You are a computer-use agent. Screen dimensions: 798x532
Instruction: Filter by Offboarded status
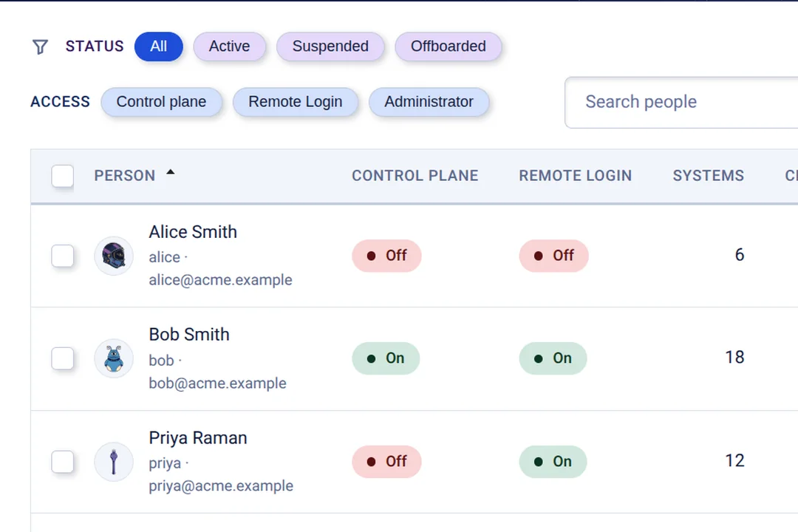(449, 47)
